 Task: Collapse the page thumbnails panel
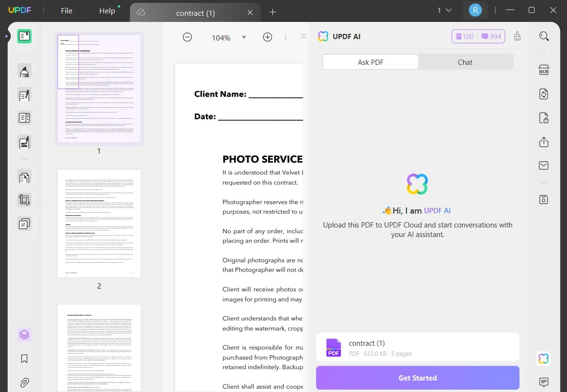pyautogui.click(x=304, y=36)
